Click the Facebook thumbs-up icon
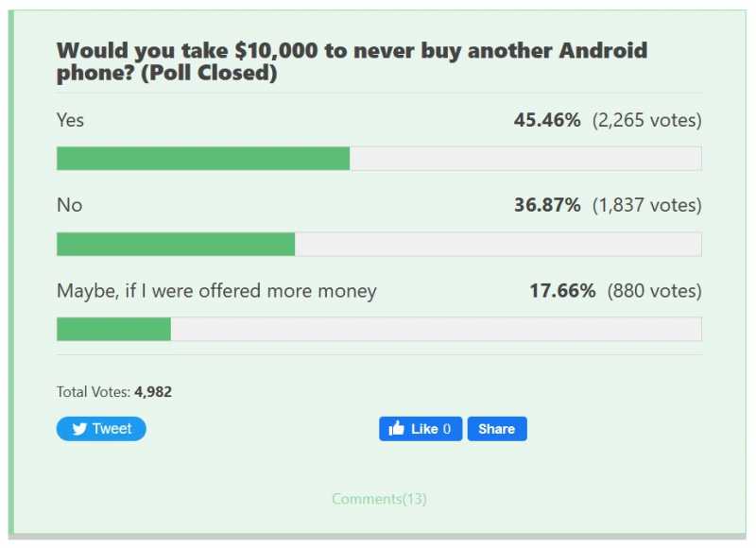Screen dimensions: 756x548 tap(396, 427)
